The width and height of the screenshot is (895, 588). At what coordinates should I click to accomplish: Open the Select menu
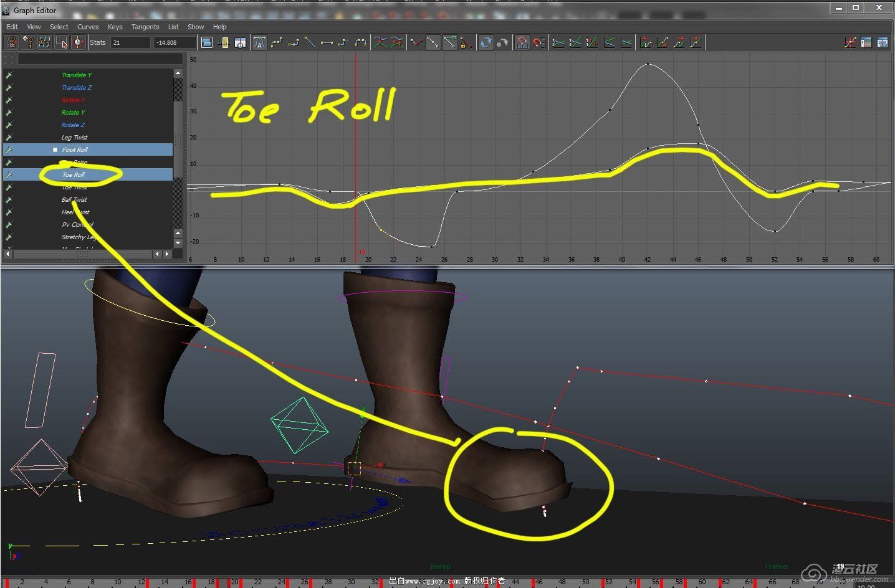click(59, 27)
